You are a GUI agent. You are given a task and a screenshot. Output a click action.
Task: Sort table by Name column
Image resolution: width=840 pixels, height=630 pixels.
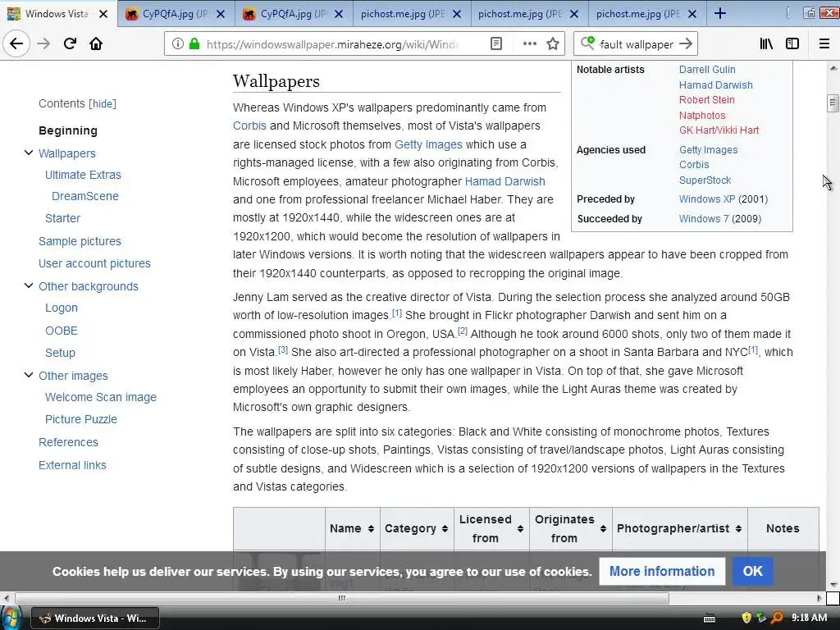tap(353, 529)
